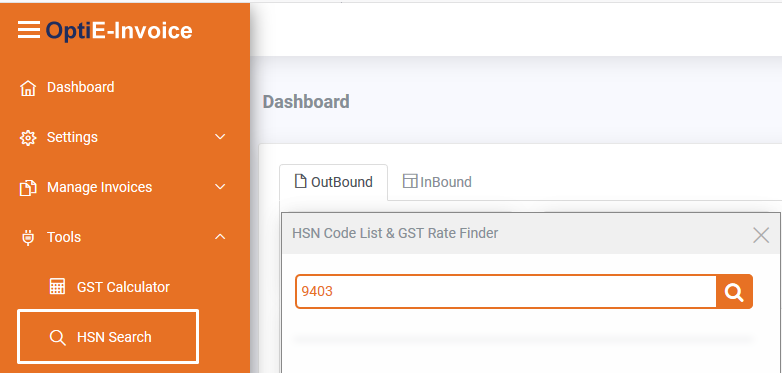The height and width of the screenshot is (373, 782).
Task: Expand the Manage Invoices chevron
Action: tap(220, 186)
